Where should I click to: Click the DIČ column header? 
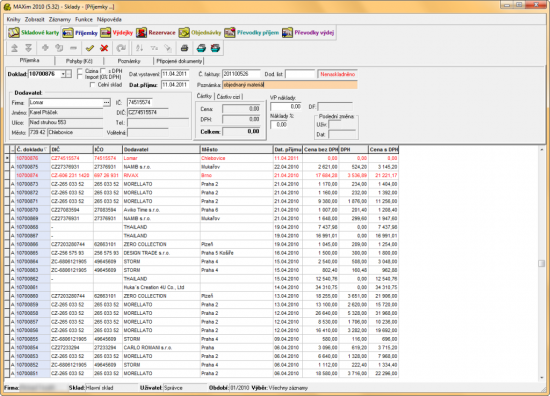pos(72,149)
